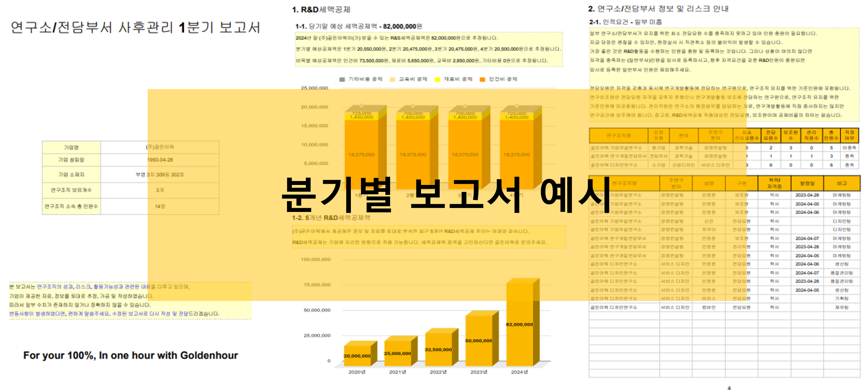Click the 100,000,000 y-axis label
Viewport: 868px width, 390px height.
[315, 259]
